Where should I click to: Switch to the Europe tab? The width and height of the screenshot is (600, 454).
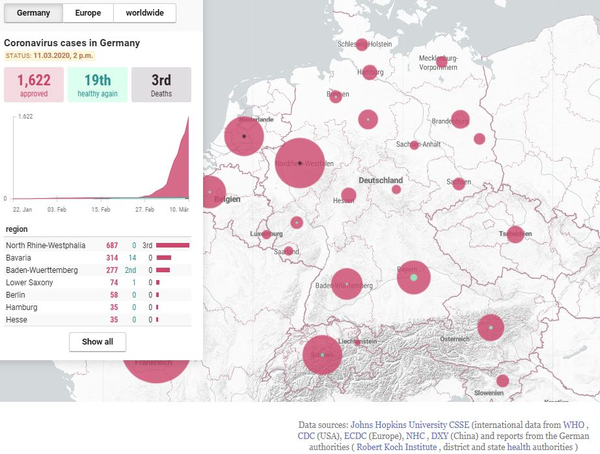tap(88, 13)
